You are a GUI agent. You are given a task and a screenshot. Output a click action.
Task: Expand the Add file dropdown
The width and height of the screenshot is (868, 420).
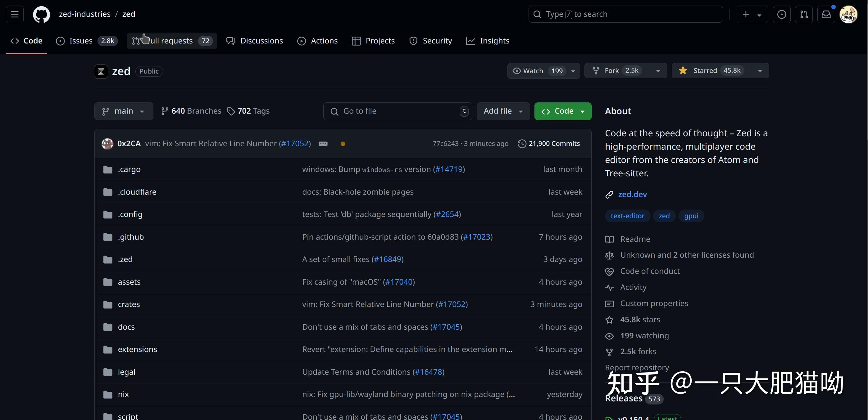click(503, 111)
